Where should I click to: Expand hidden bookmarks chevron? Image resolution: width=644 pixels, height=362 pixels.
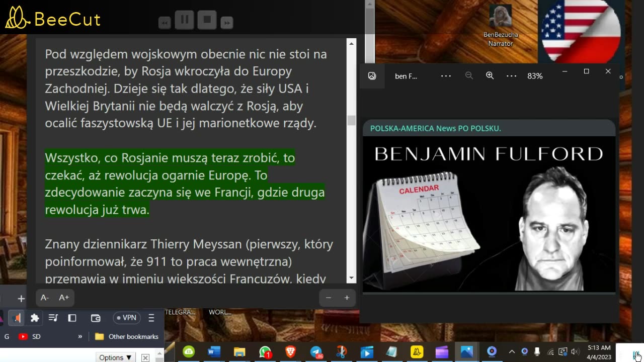click(x=80, y=337)
